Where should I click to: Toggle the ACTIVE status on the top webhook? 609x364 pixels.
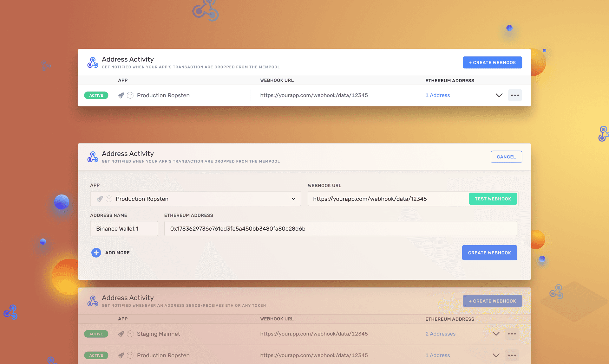click(x=96, y=95)
